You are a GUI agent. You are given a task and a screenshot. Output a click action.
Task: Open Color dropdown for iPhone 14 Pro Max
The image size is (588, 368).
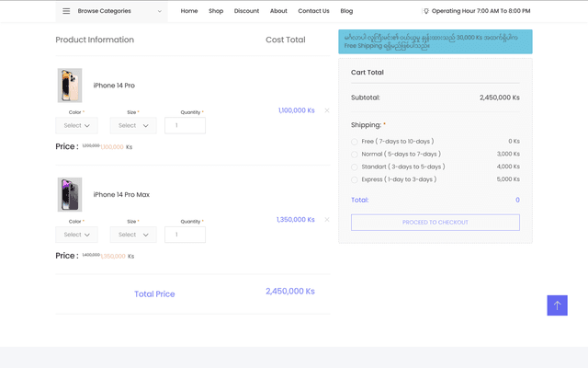[76, 235]
